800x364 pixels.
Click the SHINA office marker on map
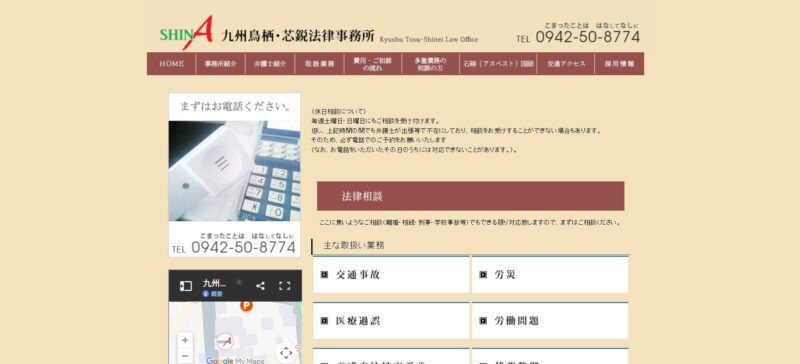point(224,341)
